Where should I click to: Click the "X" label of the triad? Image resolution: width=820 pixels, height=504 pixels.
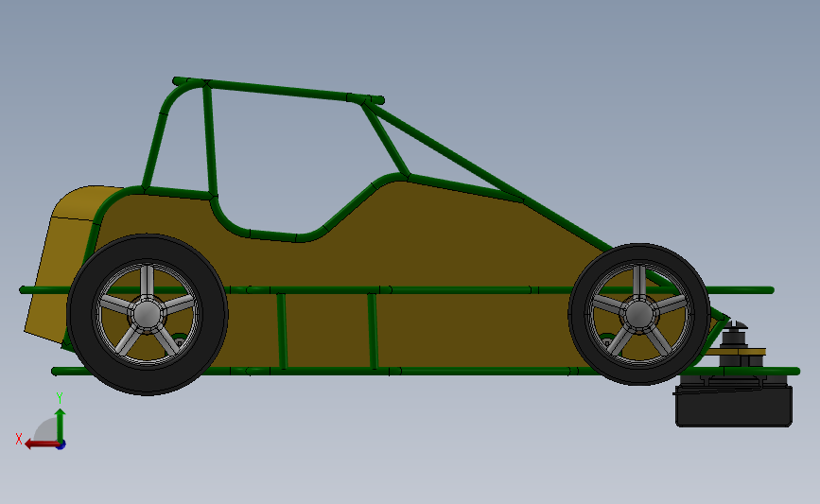click(19, 439)
